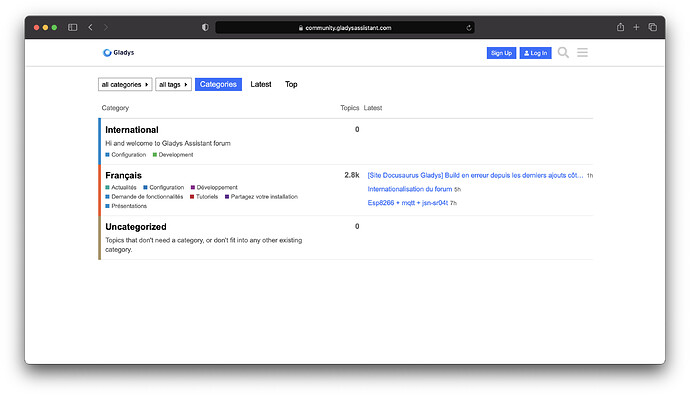Click the Gladys logo icon
Image resolution: width=690 pixels, height=397 pixels.
click(x=107, y=52)
